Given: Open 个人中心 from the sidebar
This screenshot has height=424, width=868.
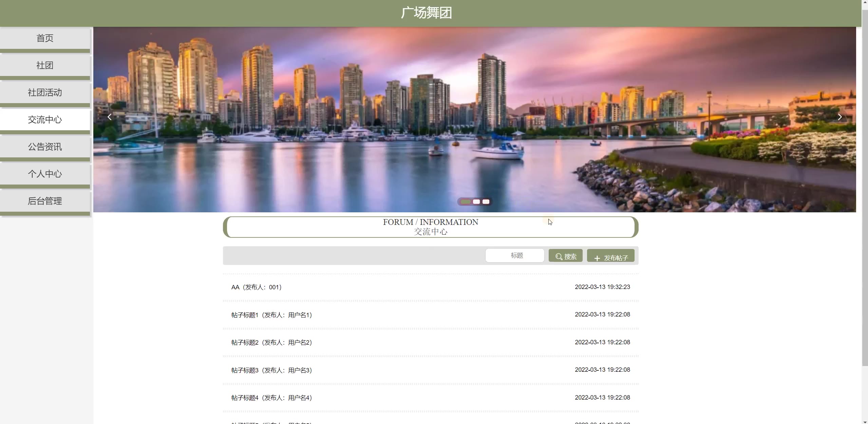Looking at the screenshot, I should tap(45, 174).
